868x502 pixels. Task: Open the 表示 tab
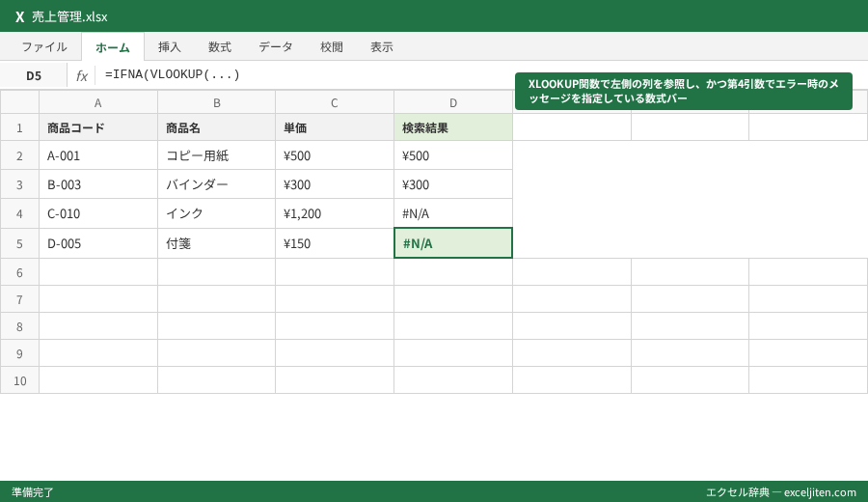(x=382, y=47)
